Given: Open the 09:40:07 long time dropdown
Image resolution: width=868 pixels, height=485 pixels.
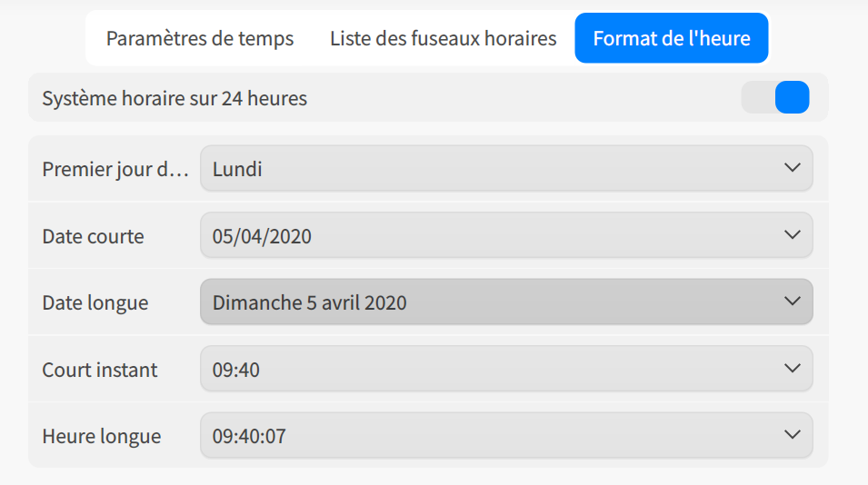Looking at the screenshot, I should coord(506,435).
